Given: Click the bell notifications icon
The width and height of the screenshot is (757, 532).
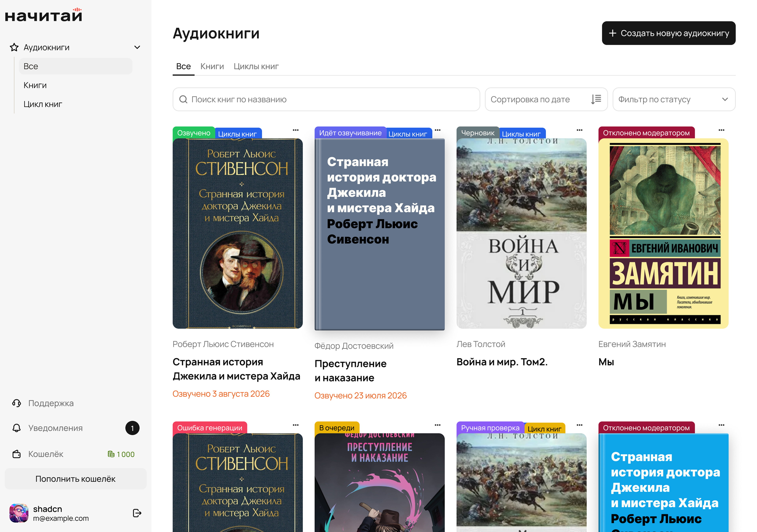Looking at the screenshot, I should (x=17, y=428).
